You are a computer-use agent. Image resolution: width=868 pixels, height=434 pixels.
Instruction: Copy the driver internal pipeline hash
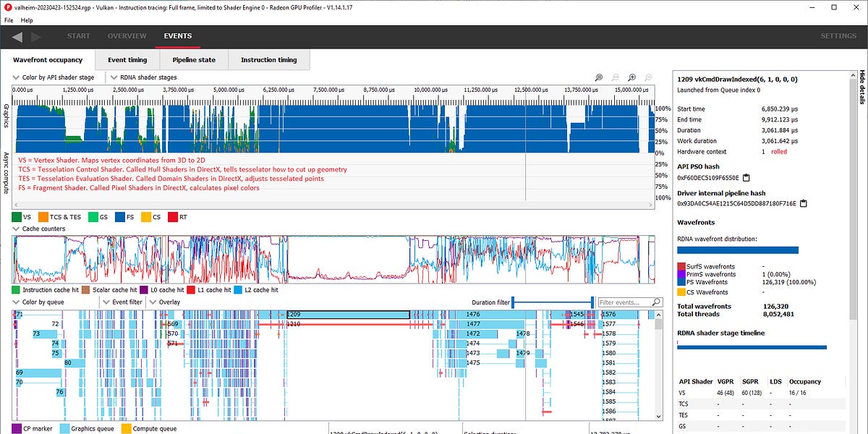802,204
